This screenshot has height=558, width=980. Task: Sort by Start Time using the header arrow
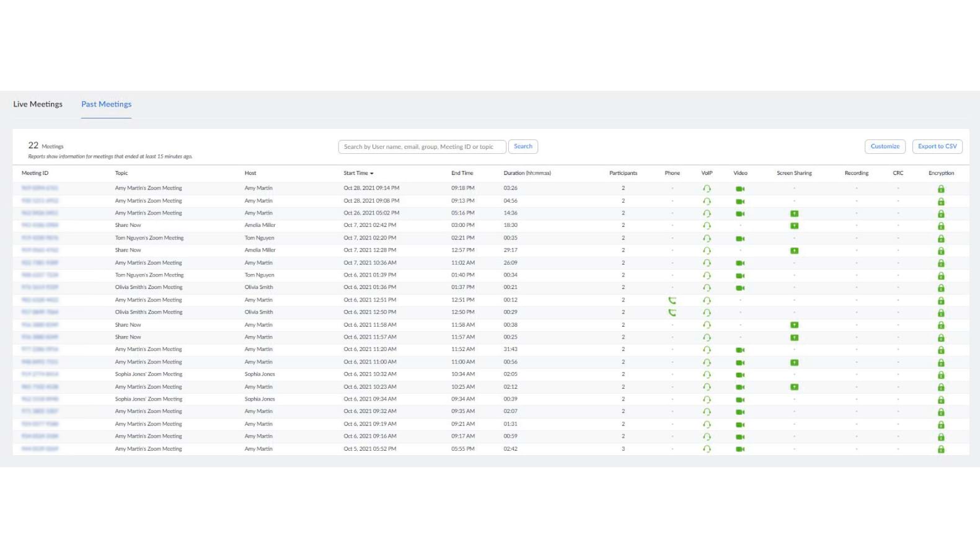(x=371, y=174)
